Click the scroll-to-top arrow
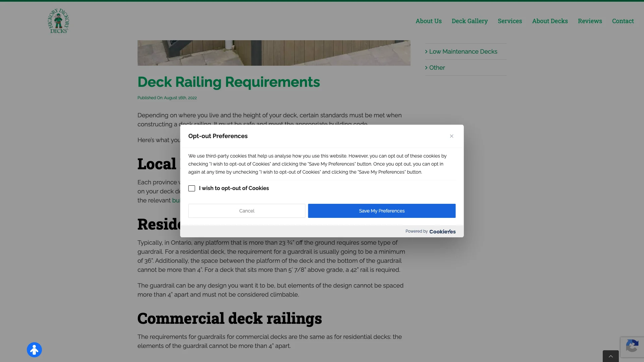This screenshot has height=362, width=644. coord(610,356)
